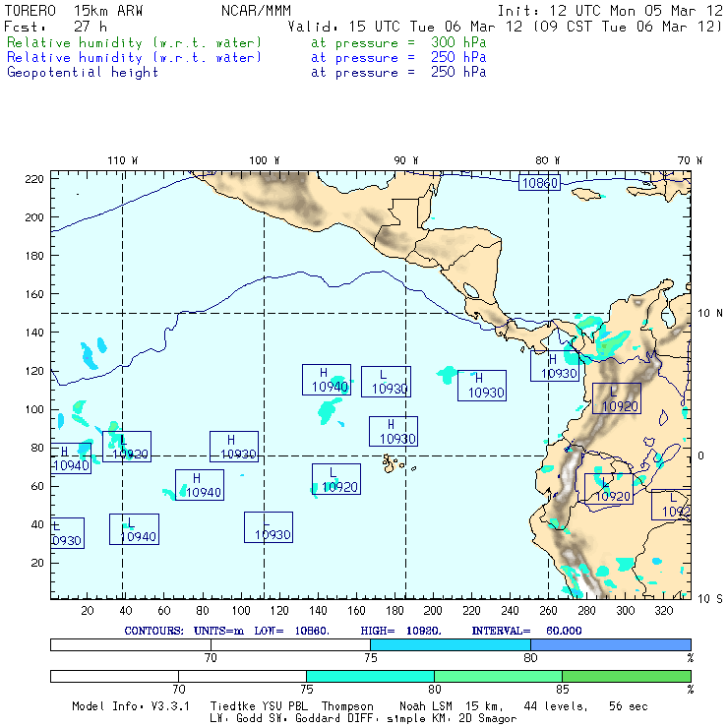Click the '300' x-axis grid number
Viewport: 728px width, 728px height.
pyautogui.click(x=625, y=611)
